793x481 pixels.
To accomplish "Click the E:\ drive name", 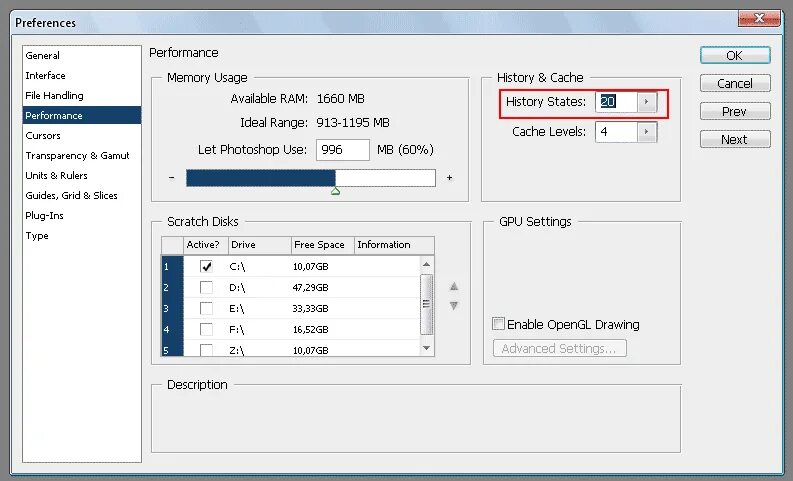I will point(237,309).
